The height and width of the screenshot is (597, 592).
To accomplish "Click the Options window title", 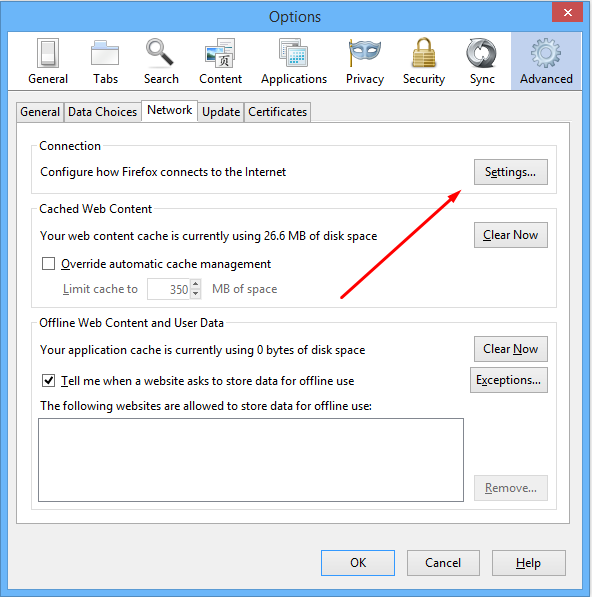I will pos(295,17).
